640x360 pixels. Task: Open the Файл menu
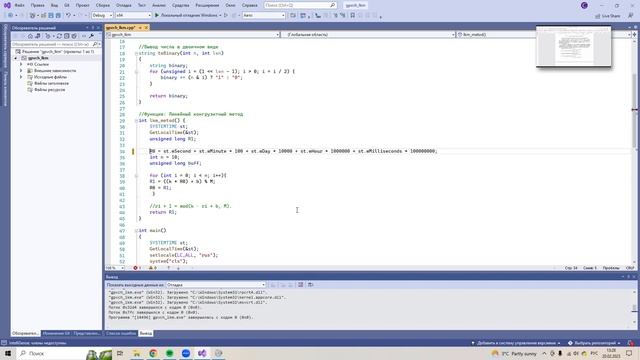19,5
